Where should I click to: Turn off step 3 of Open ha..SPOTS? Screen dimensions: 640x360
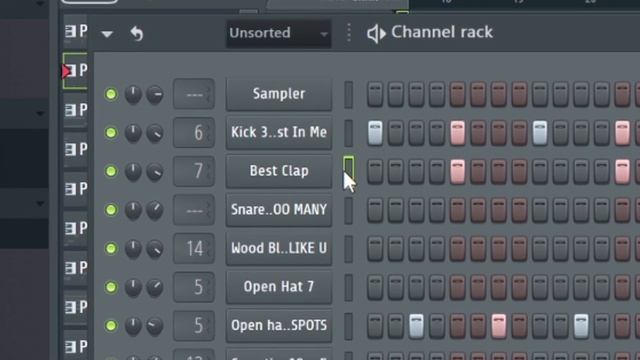[x=416, y=325]
